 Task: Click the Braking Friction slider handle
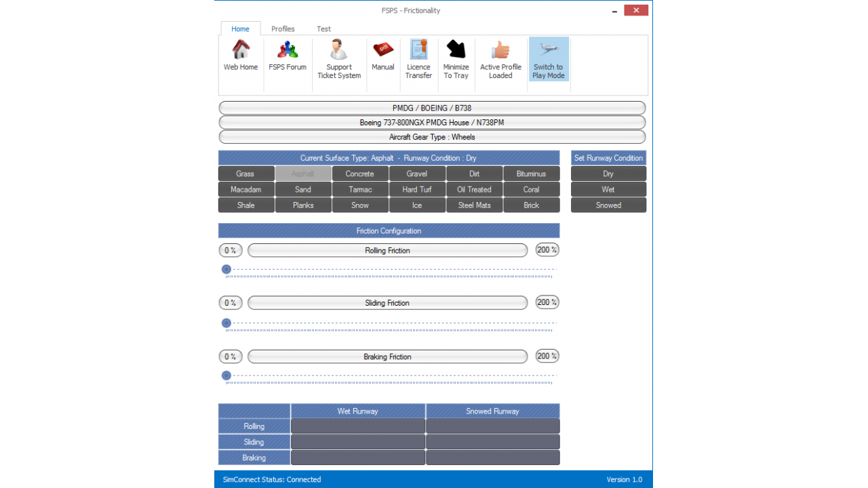click(x=226, y=375)
